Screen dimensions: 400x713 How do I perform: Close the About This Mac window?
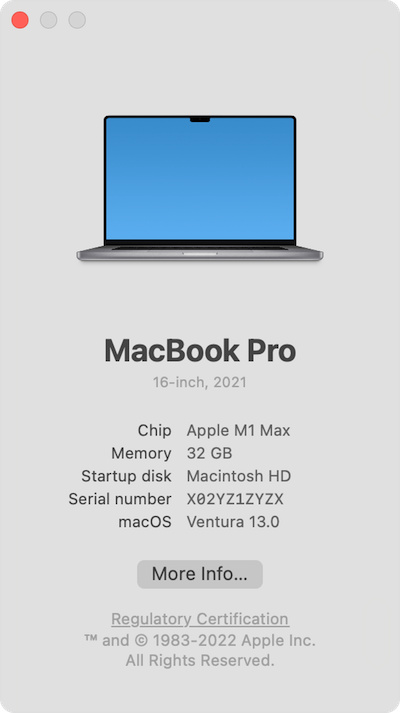(20, 20)
